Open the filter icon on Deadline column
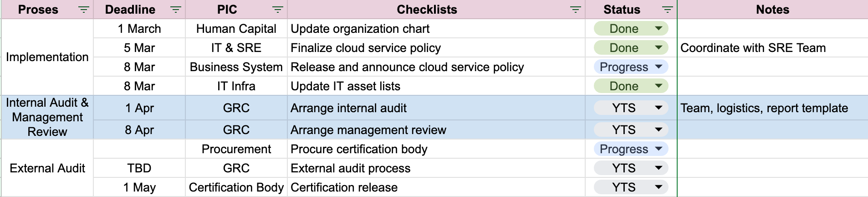Screen dimensions: 868x197 click(x=175, y=10)
